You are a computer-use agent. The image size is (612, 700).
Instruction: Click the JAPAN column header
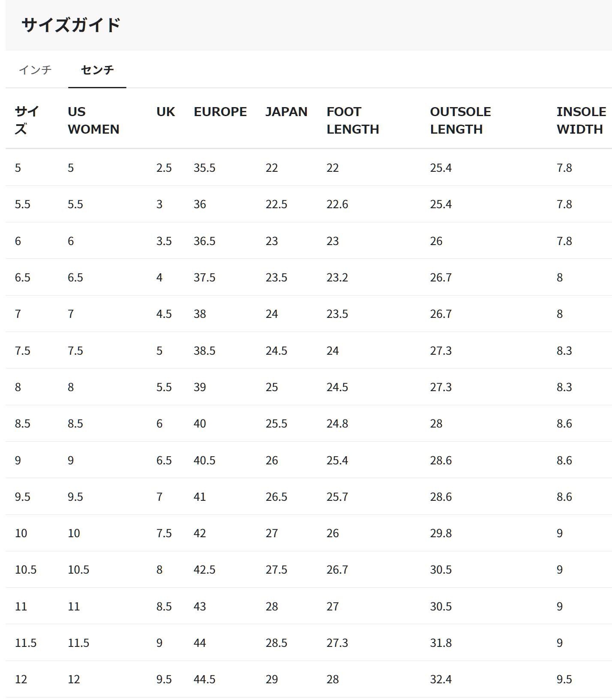coord(286,112)
